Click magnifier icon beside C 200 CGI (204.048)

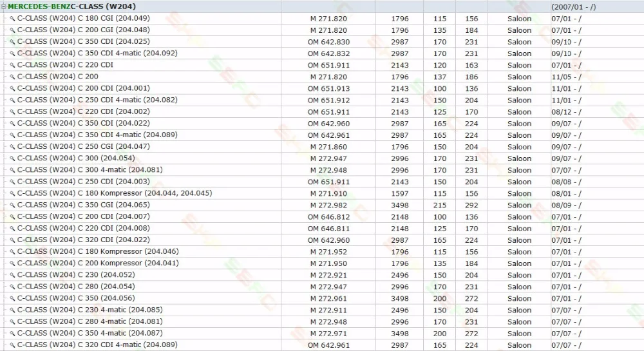pyautogui.click(x=12, y=30)
